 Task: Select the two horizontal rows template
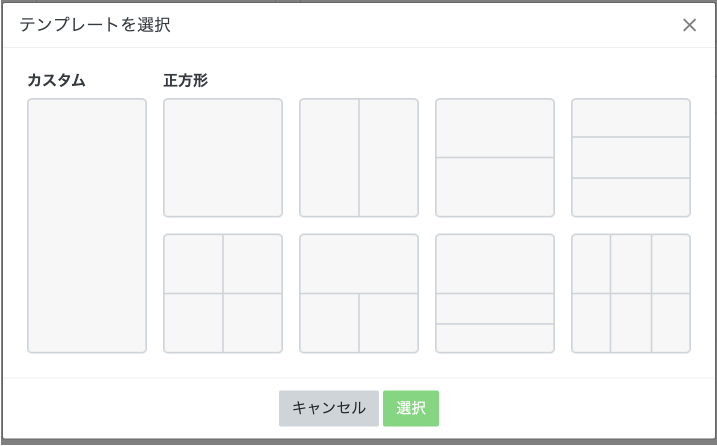tap(495, 157)
